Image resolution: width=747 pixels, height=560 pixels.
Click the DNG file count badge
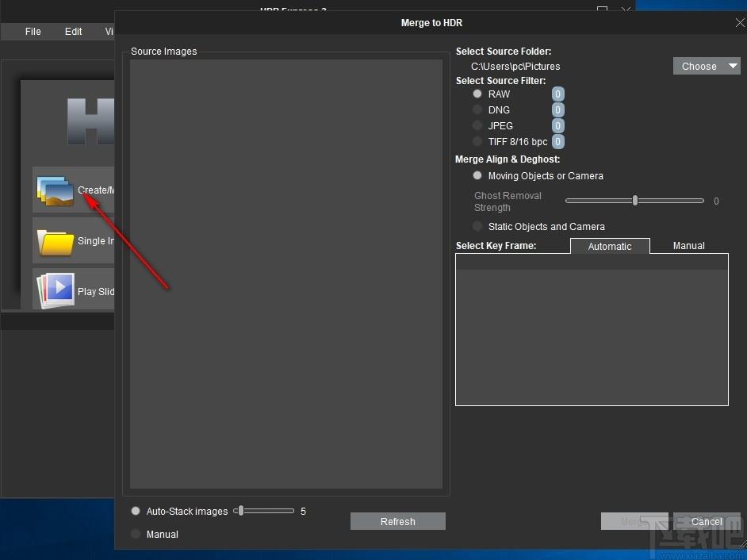(x=557, y=109)
